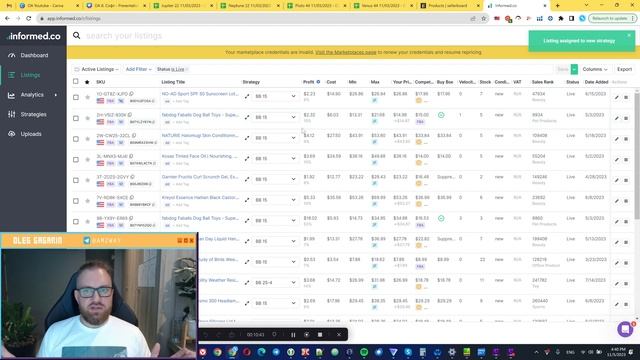This screenshot has width=640, height=360.
Task: Delete the NO-AD Sport listing trash icon
Action: (626, 98)
